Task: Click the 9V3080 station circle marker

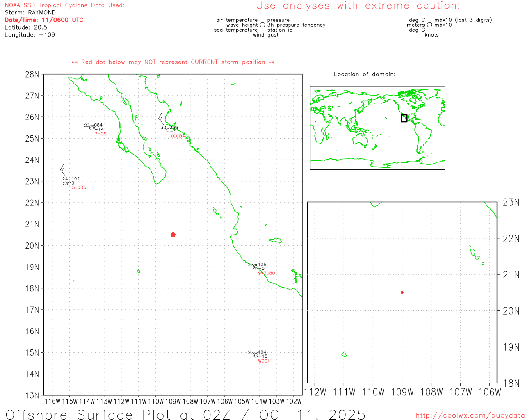Action: tap(256, 267)
